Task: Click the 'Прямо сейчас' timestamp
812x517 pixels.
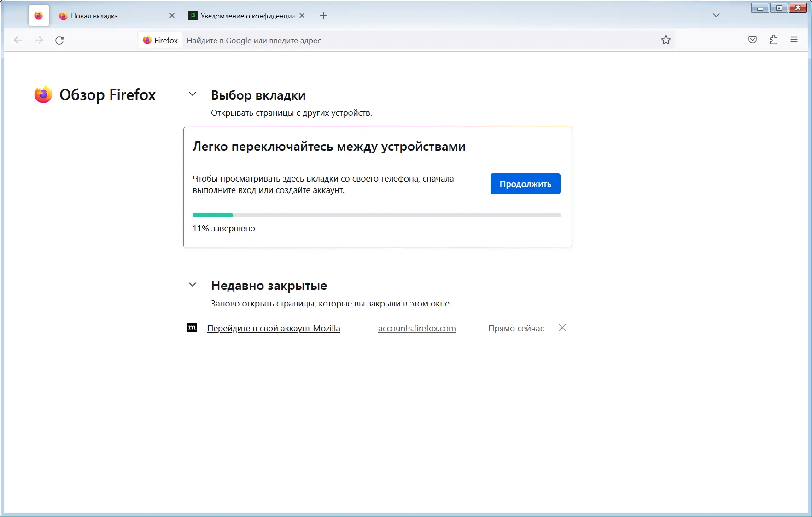Action: [516, 328]
